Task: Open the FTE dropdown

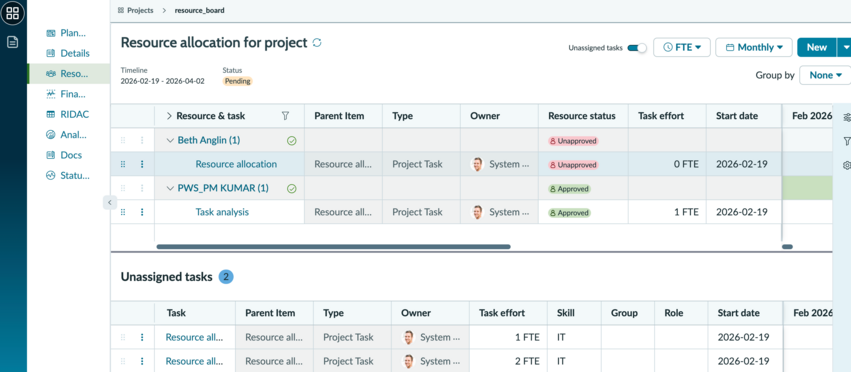Action: point(682,47)
